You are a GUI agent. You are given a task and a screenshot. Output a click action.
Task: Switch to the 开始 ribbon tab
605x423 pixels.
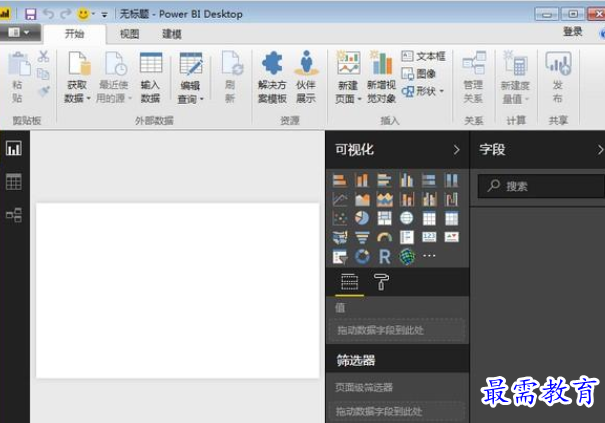point(74,34)
